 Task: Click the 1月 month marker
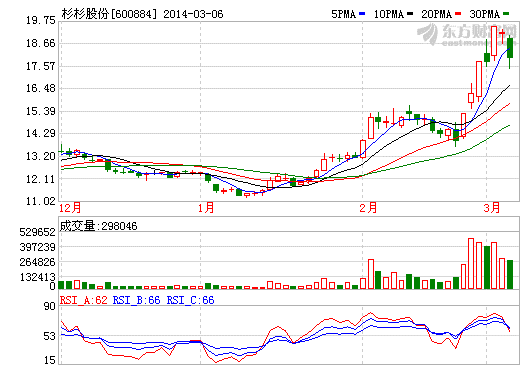(206, 208)
